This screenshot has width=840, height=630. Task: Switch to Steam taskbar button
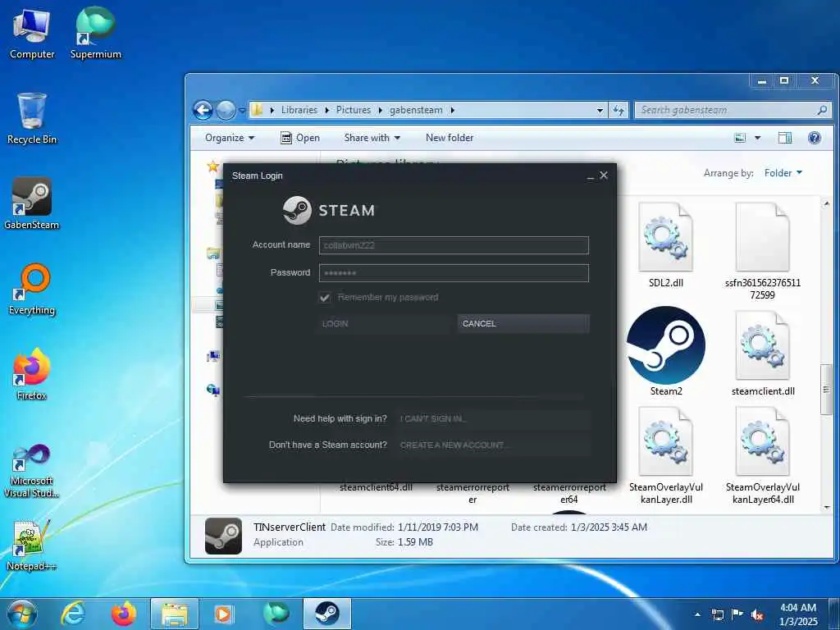(x=326, y=614)
